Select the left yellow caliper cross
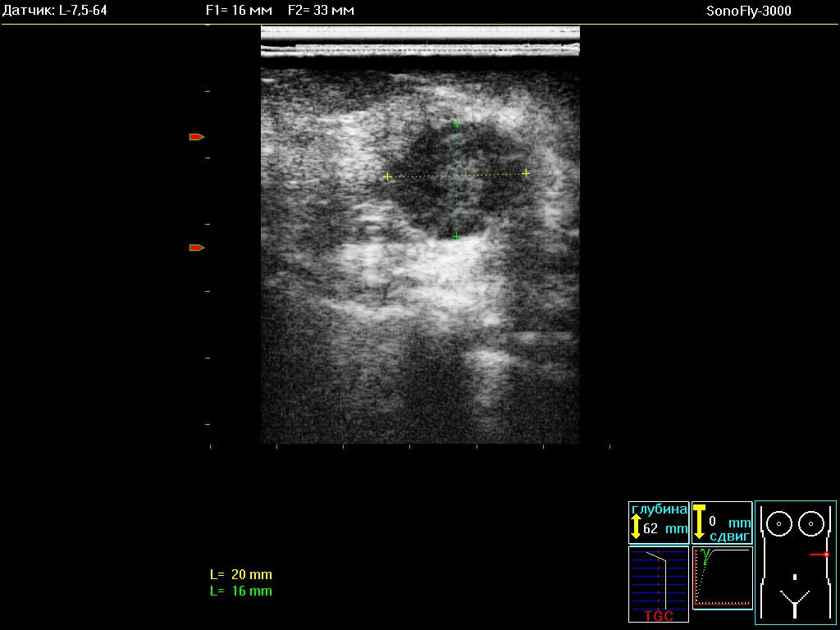The width and height of the screenshot is (840, 630). point(387,176)
